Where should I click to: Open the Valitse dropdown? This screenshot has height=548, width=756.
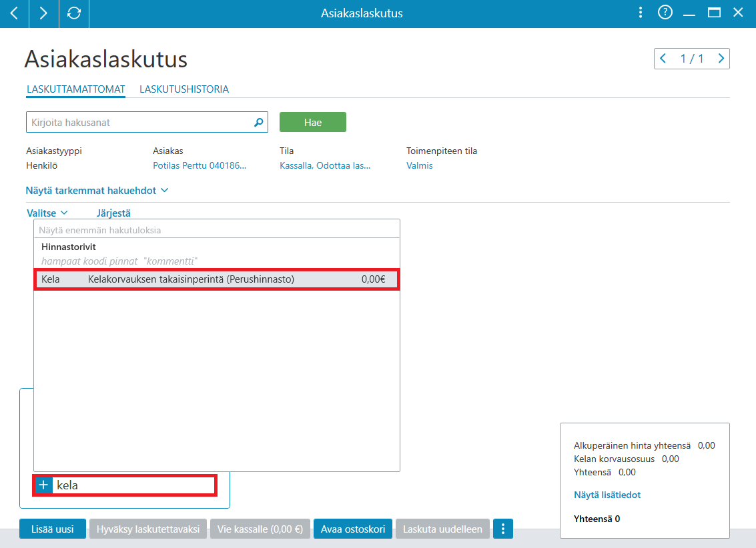[47, 213]
